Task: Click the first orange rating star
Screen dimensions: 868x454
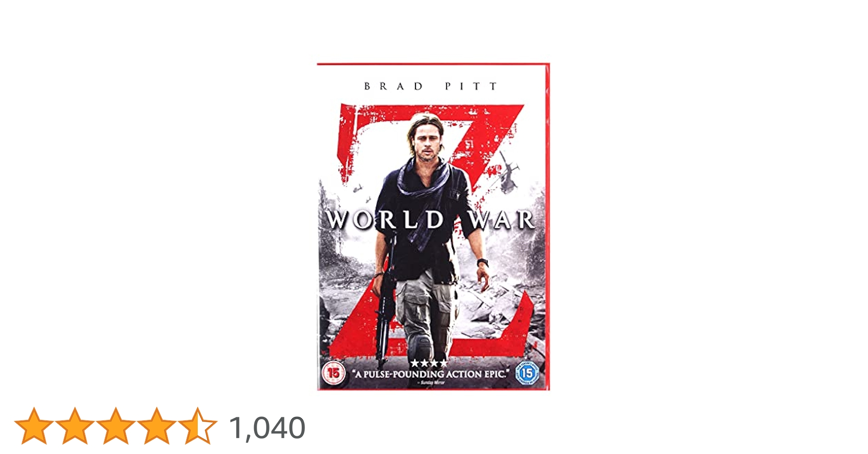Action: (x=34, y=426)
